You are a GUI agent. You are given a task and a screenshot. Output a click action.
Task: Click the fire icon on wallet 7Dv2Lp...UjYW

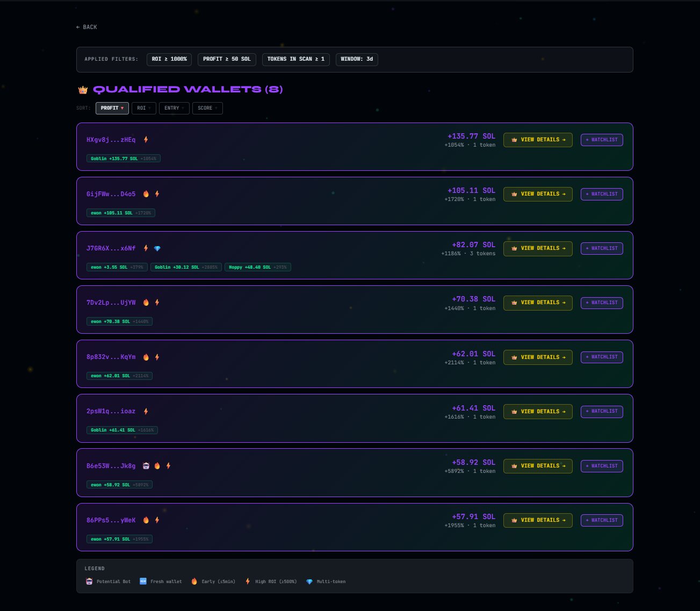coord(146,303)
